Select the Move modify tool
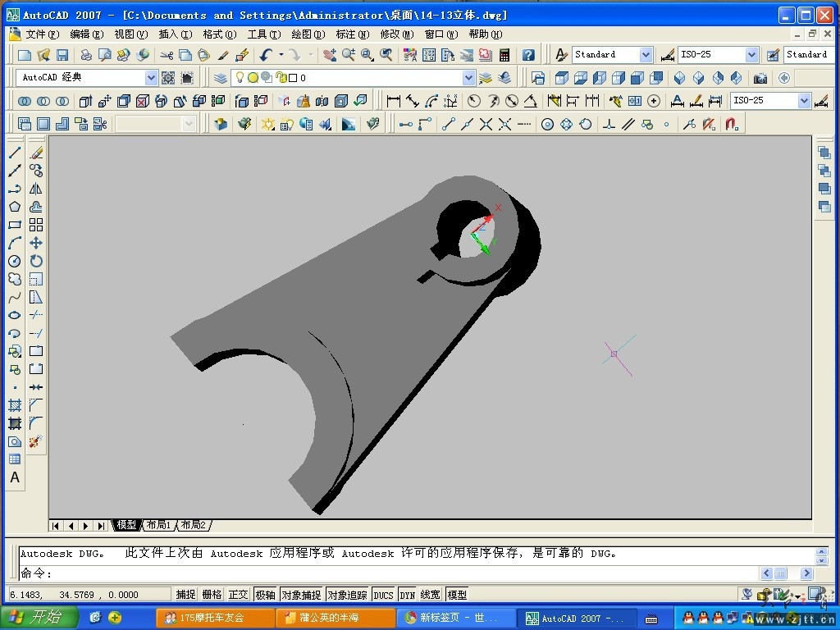 click(36, 243)
